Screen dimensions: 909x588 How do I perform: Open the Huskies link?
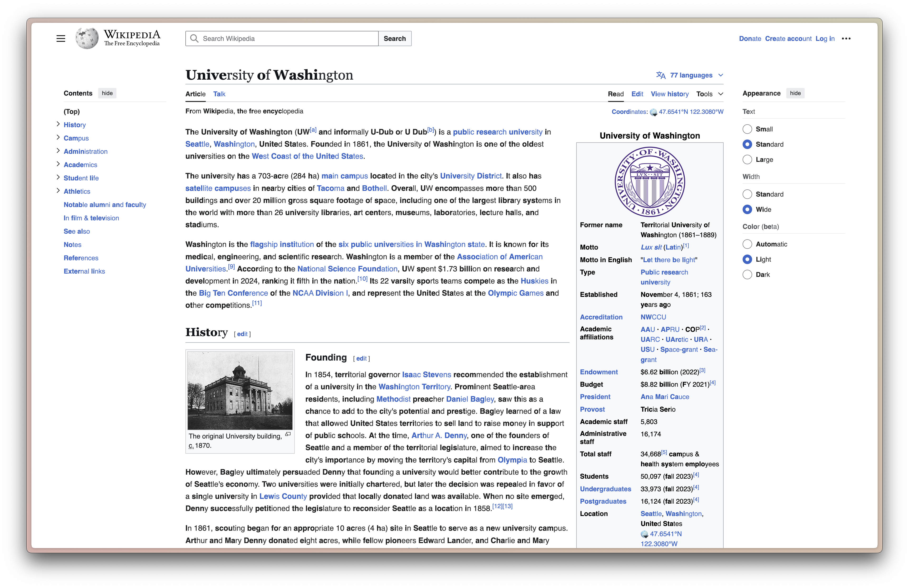[x=534, y=281]
